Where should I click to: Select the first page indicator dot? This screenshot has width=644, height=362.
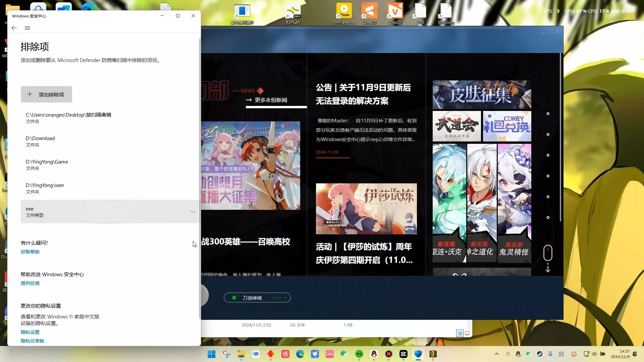pyautogui.click(x=548, y=114)
